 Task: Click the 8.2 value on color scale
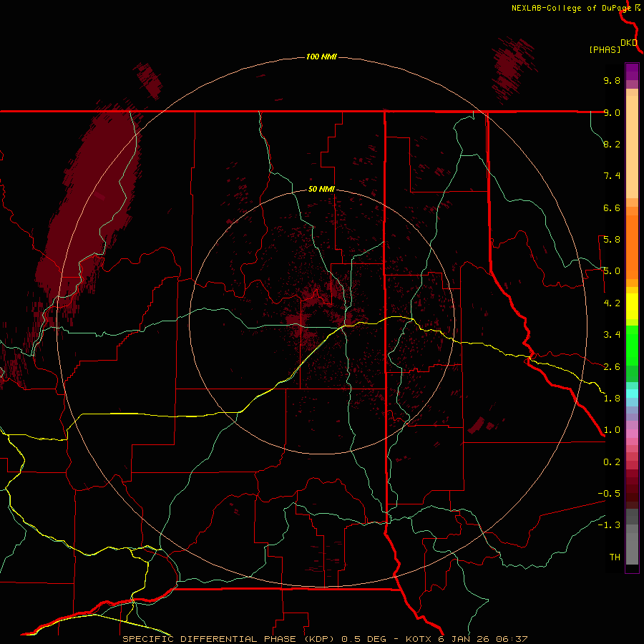[x=612, y=144]
